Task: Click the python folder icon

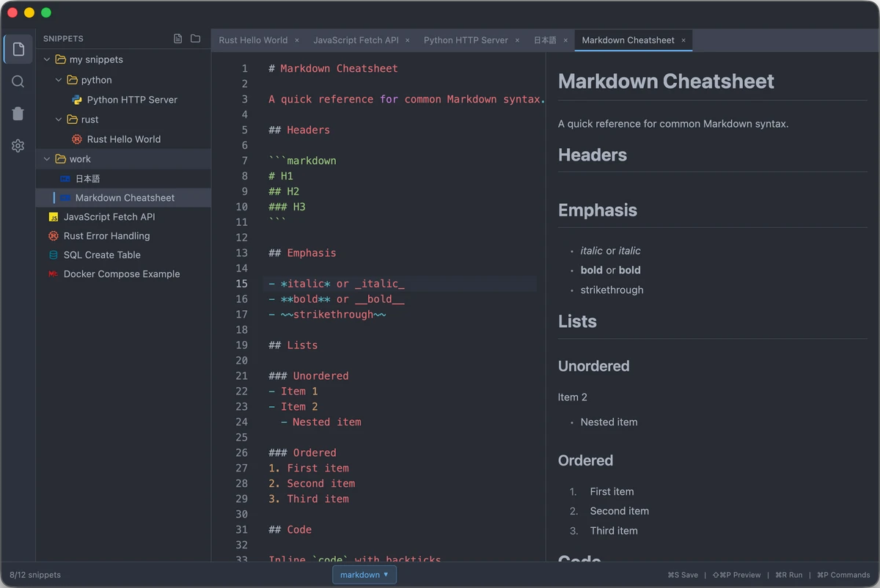Action: (72, 80)
